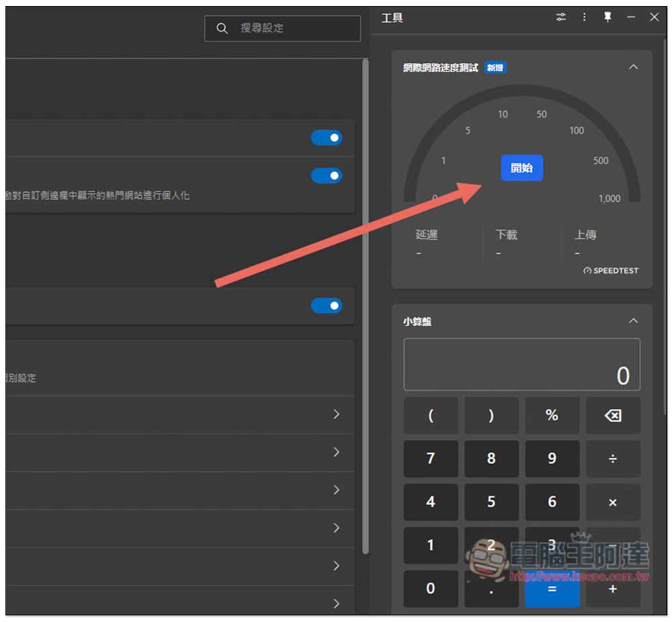
Task: Minimize the 工具 sidebar panel
Action: point(631,17)
